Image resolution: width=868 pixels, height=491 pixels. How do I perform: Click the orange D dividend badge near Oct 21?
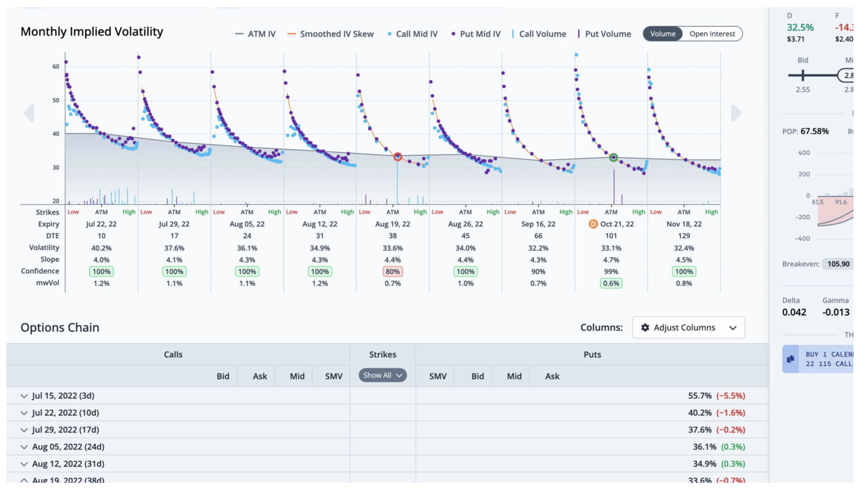[x=593, y=224]
